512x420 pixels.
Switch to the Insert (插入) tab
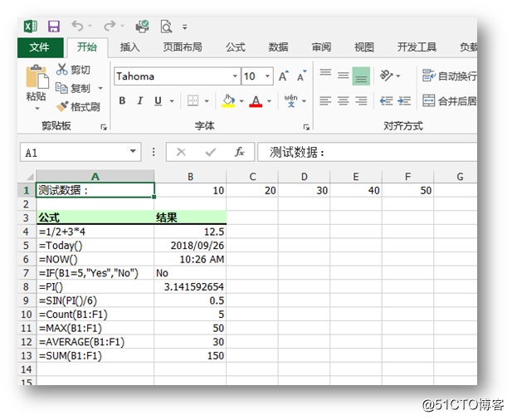[x=129, y=47]
